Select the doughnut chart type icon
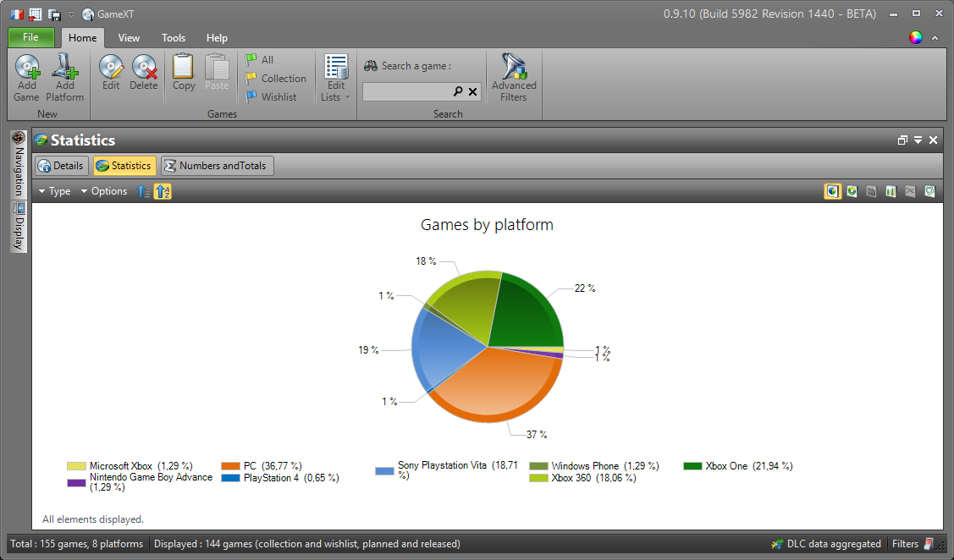 pos(852,192)
